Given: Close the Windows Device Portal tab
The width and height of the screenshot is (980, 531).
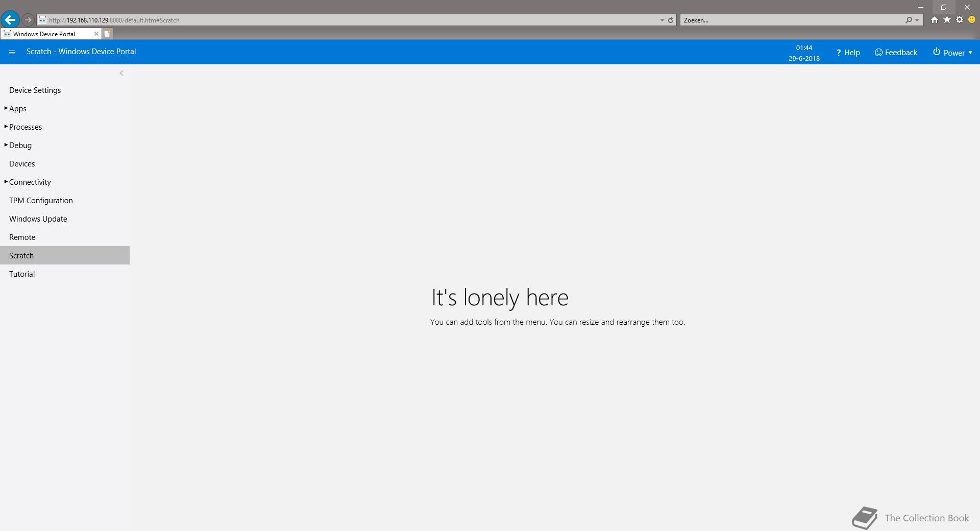Looking at the screenshot, I should [96, 34].
